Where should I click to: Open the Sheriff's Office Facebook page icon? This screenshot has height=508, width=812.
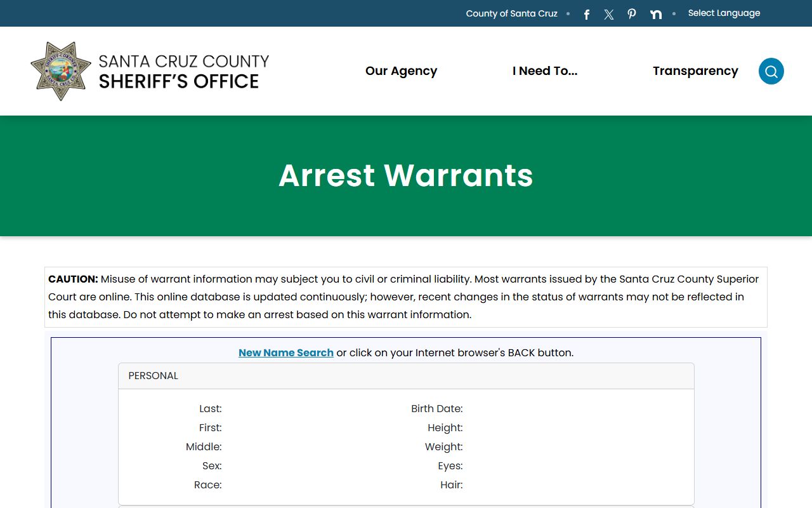(x=587, y=14)
